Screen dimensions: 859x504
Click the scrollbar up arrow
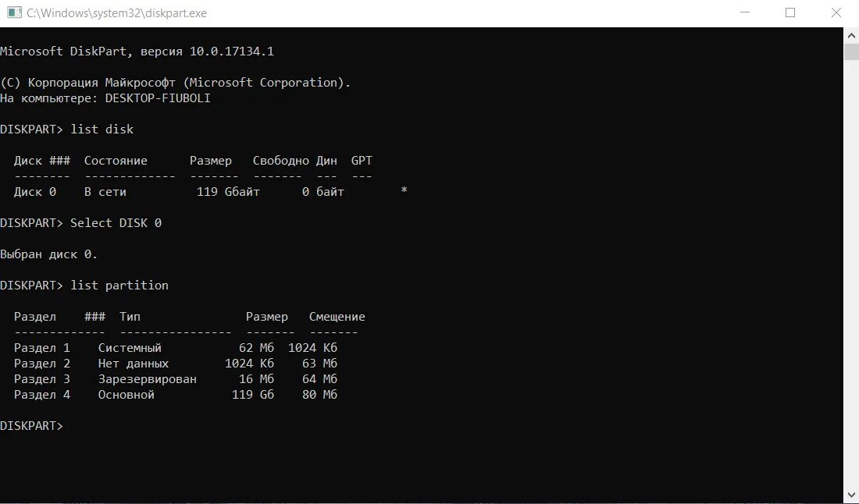[850, 36]
